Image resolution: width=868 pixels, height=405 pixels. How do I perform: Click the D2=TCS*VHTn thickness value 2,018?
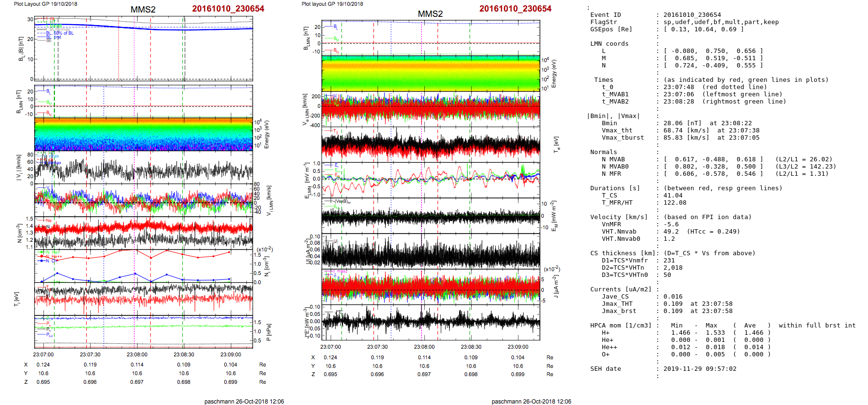tap(673, 268)
